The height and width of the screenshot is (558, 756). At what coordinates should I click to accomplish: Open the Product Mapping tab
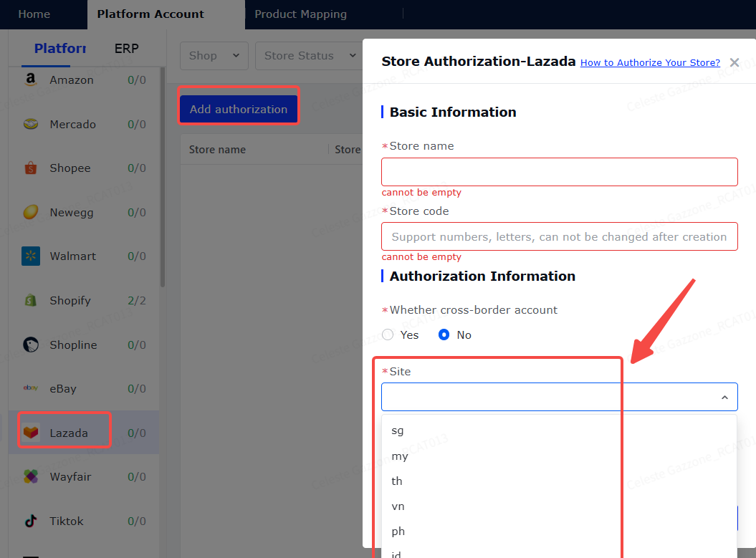pos(301,14)
